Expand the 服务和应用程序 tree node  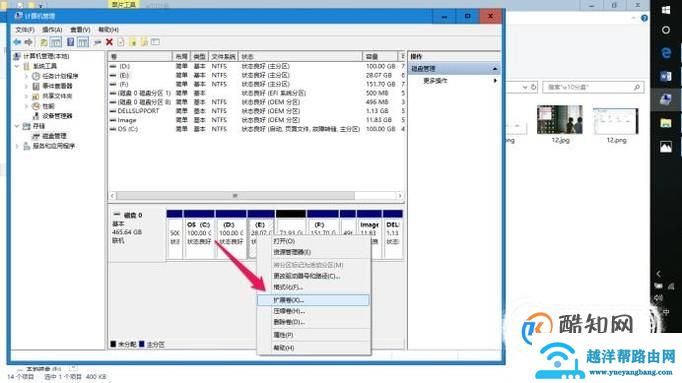pyautogui.click(x=17, y=146)
